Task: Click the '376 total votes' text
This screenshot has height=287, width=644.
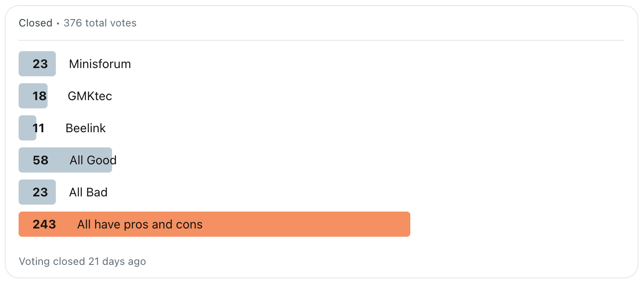Action: coord(100,23)
